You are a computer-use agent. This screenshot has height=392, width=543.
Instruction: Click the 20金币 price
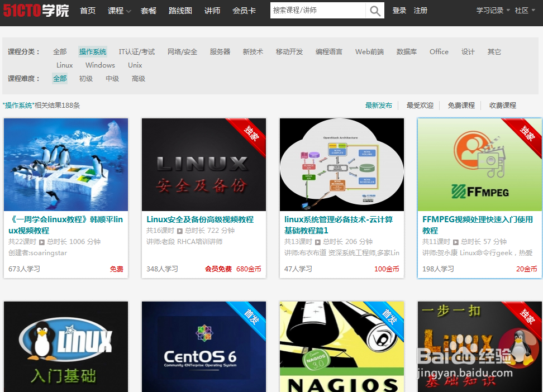coord(526,269)
